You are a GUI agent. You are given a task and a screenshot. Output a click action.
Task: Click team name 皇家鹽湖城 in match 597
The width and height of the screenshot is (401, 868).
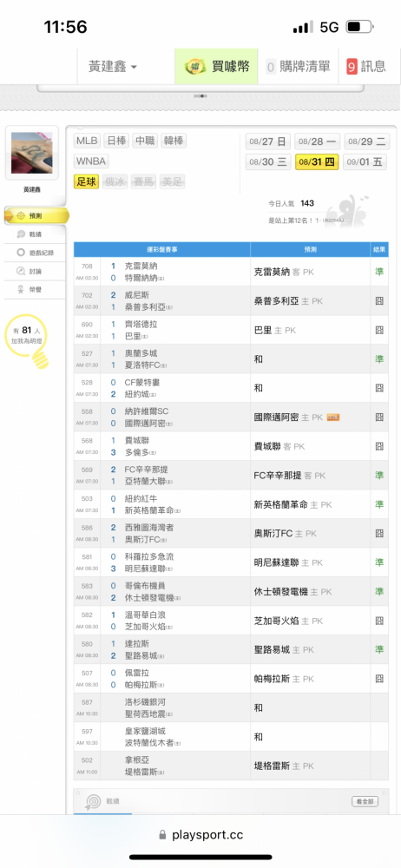tap(145, 731)
